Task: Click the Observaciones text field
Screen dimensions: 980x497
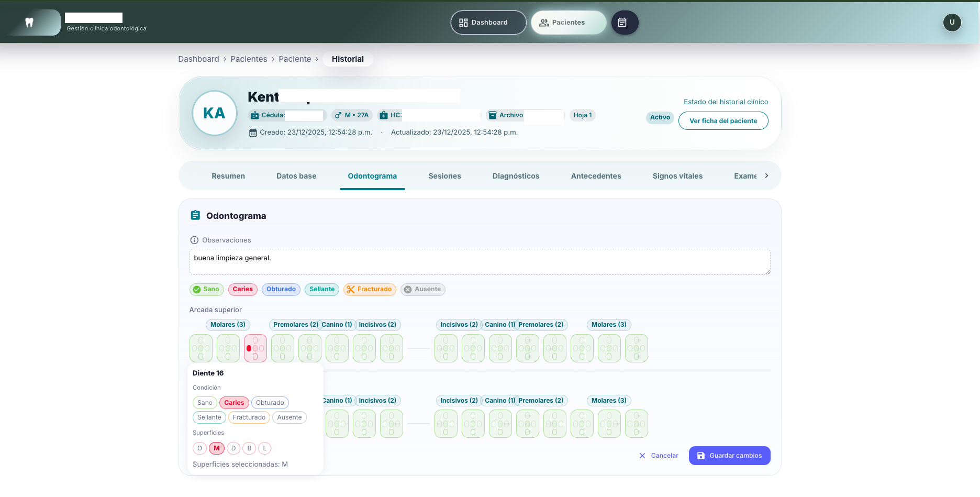Action: (x=479, y=262)
